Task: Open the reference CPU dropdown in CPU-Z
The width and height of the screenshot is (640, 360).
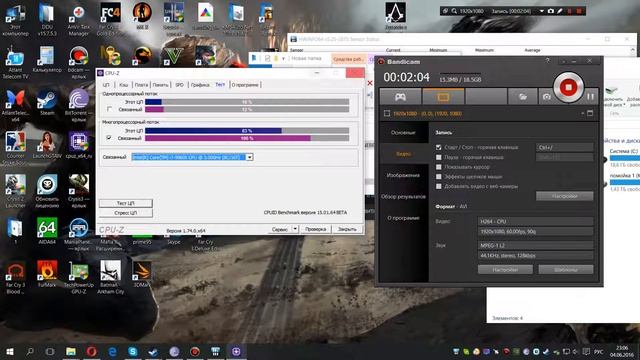Action: [x=249, y=157]
